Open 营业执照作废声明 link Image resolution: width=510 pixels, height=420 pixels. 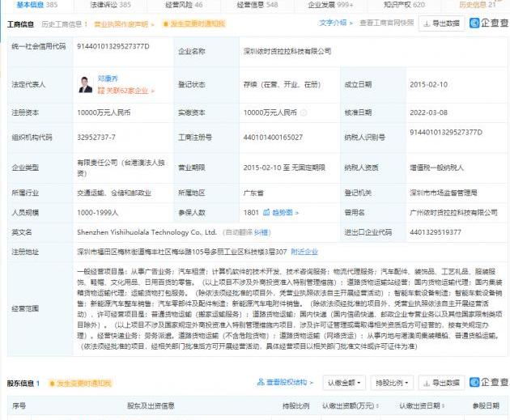point(124,24)
